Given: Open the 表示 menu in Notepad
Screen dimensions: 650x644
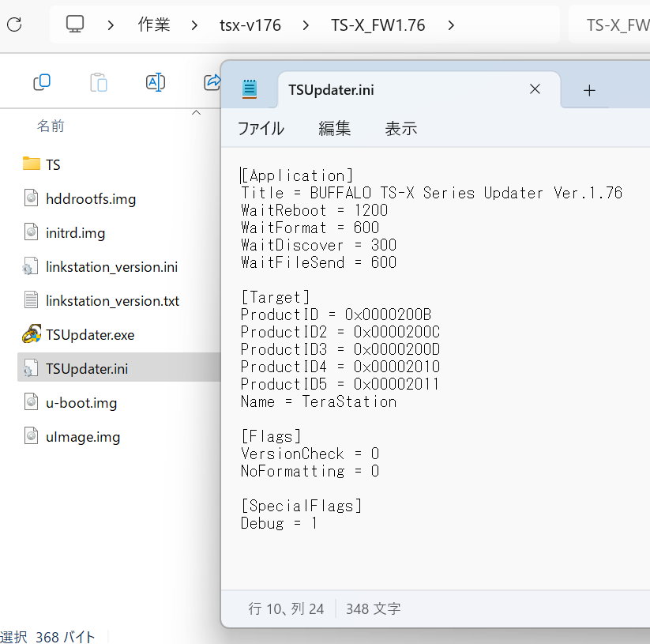Looking at the screenshot, I should (401, 129).
